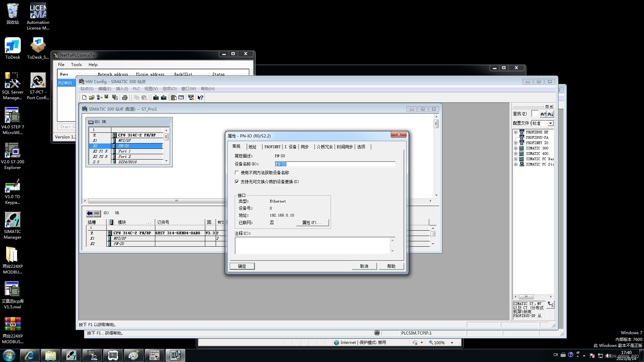
Task: Expand the PROFINET IO catalog node
Action: pyautogui.click(x=516, y=143)
